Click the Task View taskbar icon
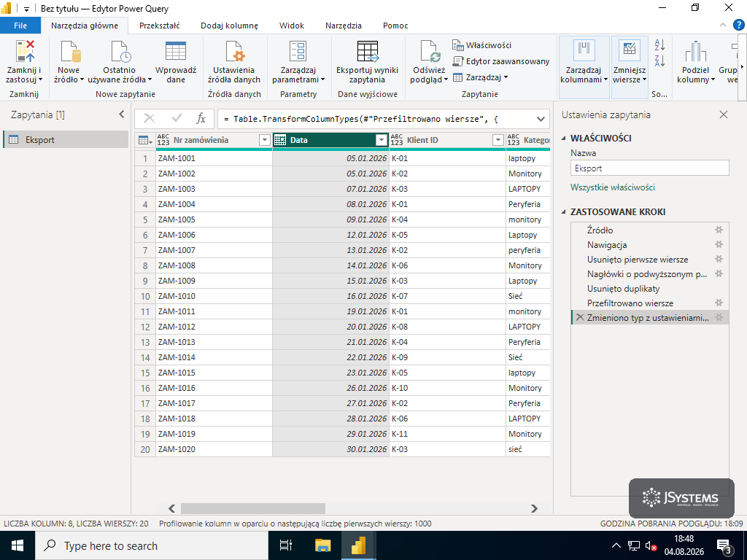This screenshot has height=560, width=747. tap(285, 545)
